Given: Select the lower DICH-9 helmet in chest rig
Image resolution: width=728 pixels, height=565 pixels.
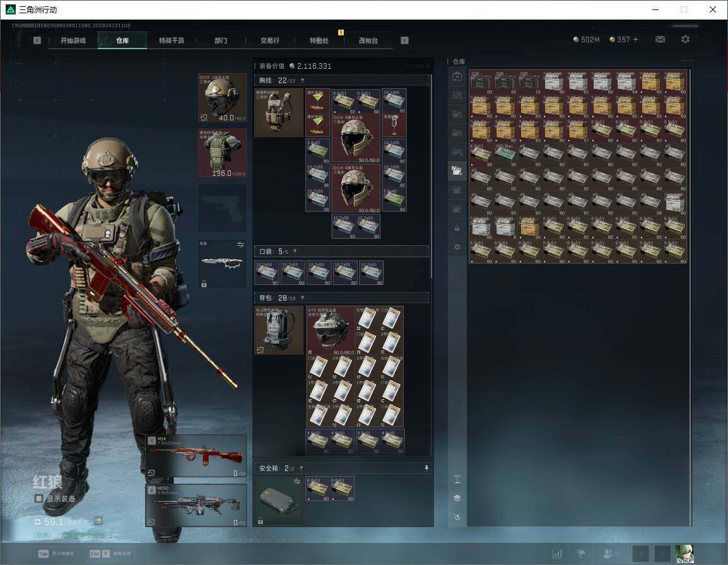Looking at the screenshot, I should [356, 188].
